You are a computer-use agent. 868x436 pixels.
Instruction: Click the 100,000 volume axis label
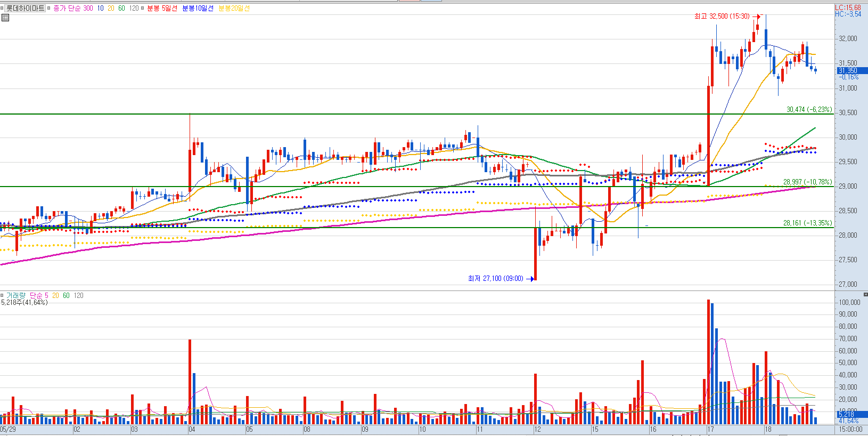tap(849, 302)
